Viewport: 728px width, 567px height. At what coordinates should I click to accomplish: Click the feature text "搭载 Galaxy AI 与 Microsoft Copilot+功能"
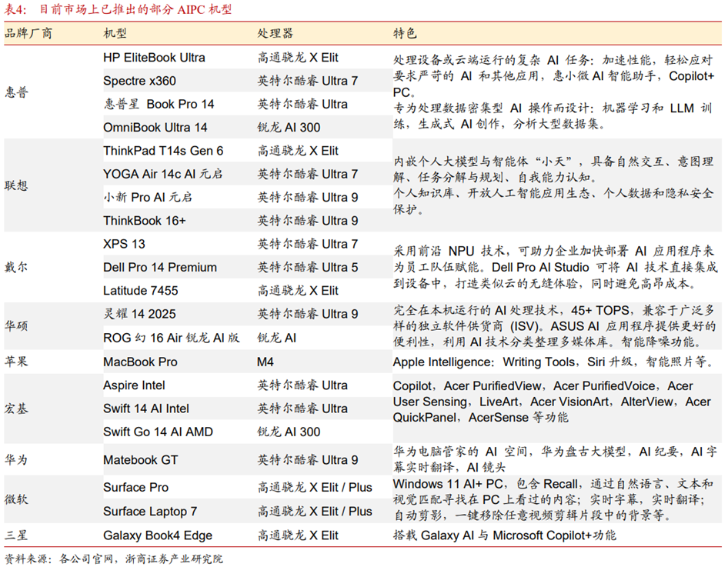(x=505, y=535)
